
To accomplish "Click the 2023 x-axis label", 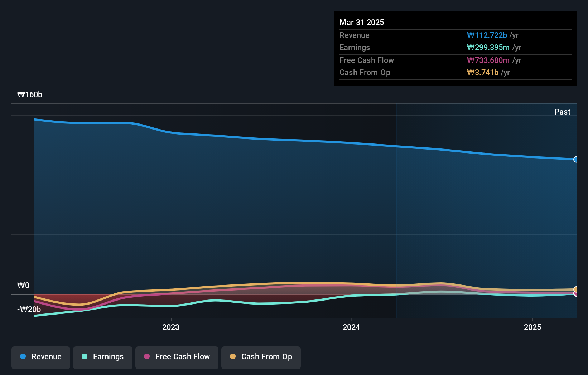I will tap(171, 327).
